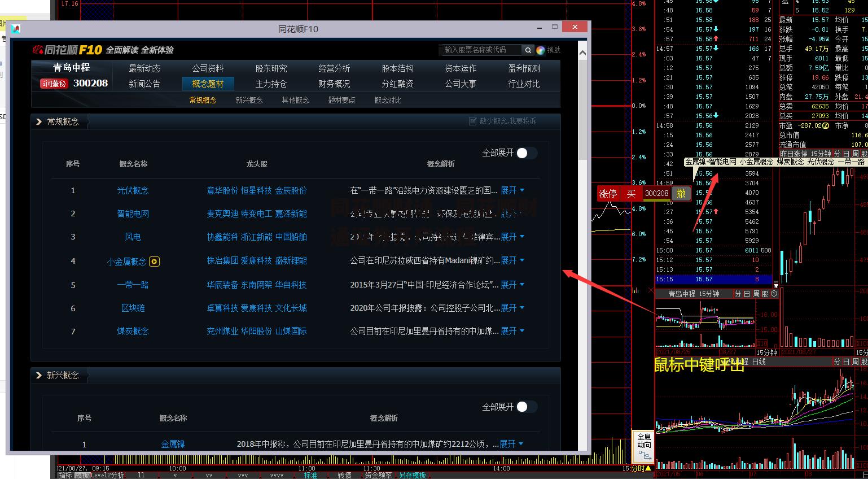
Task: Click 标准 in bottom indicator bar
Action: (x=310, y=475)
